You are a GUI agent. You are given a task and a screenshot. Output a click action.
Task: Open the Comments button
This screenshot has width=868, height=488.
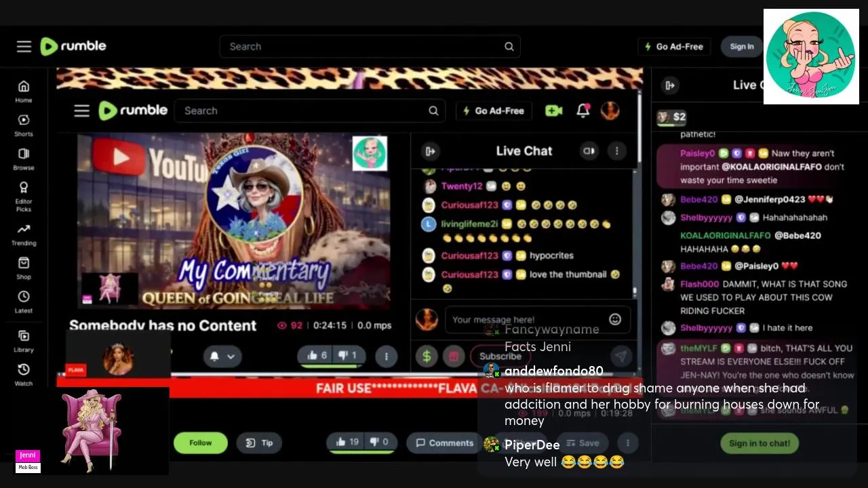[445, 443]
